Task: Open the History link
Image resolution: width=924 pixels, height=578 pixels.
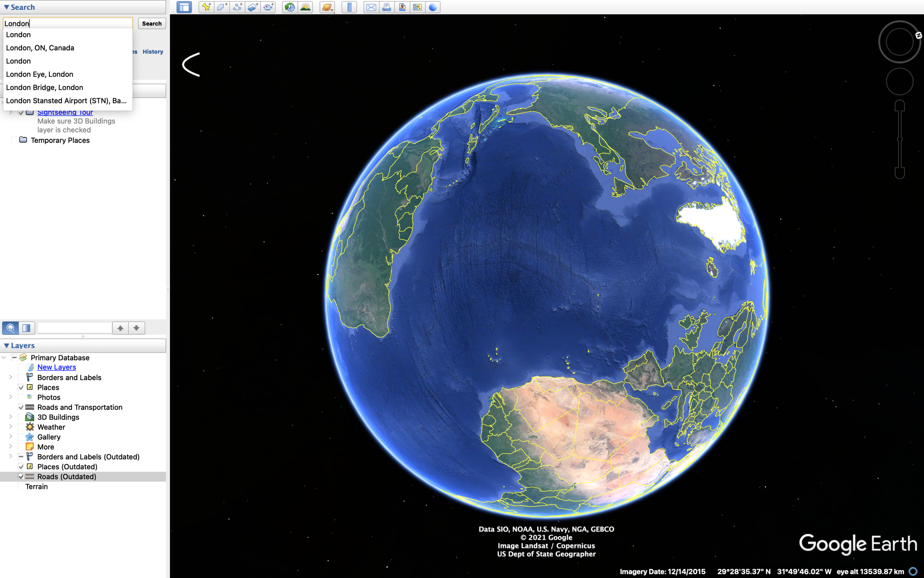Action: (x=153, y=52)
